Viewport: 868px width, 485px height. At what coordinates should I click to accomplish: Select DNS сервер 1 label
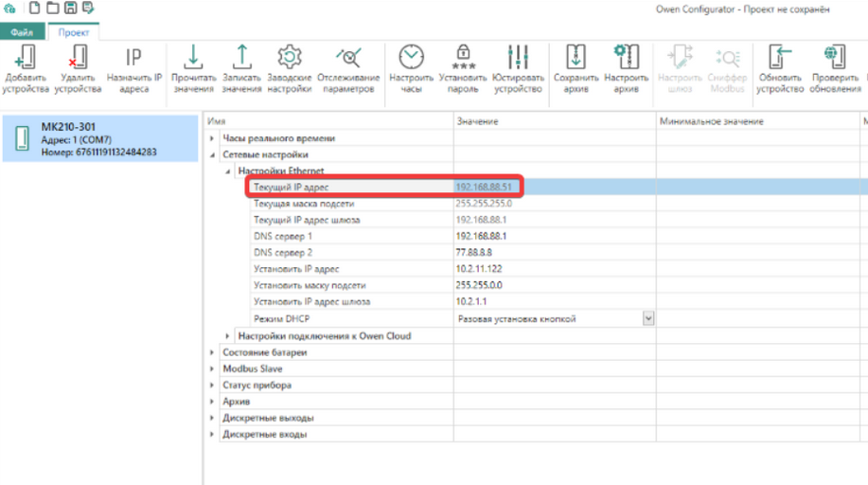(283, 236)
